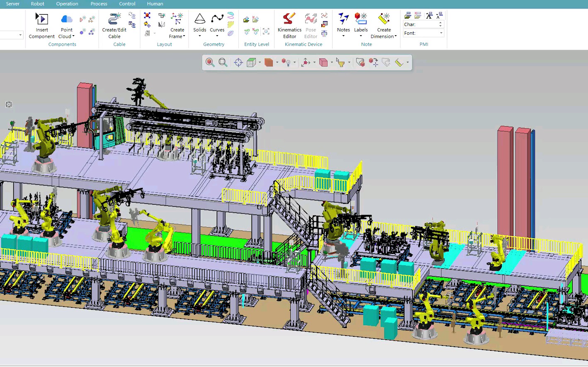
Task: Click the Zoom to Selection magnifier icon
Action: 210,63
